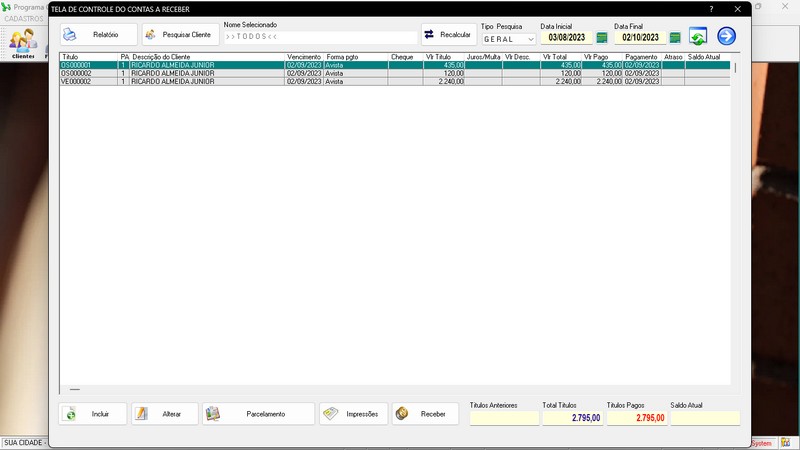Viewport: 800px width, 450px height.
Task: Click the Nome Selecionado TODOS field
Action: point(320,37)
